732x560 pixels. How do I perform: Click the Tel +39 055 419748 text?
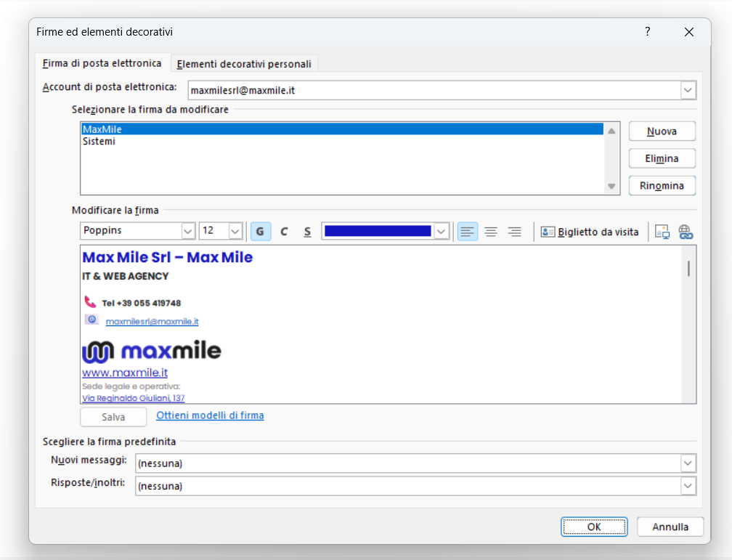[141, 303]
